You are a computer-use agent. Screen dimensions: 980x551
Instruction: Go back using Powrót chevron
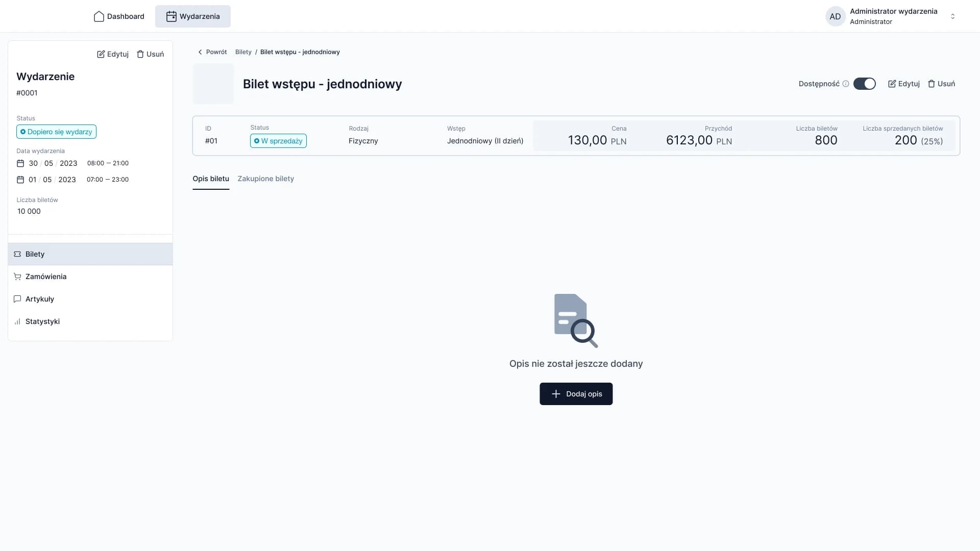[200, 52]
